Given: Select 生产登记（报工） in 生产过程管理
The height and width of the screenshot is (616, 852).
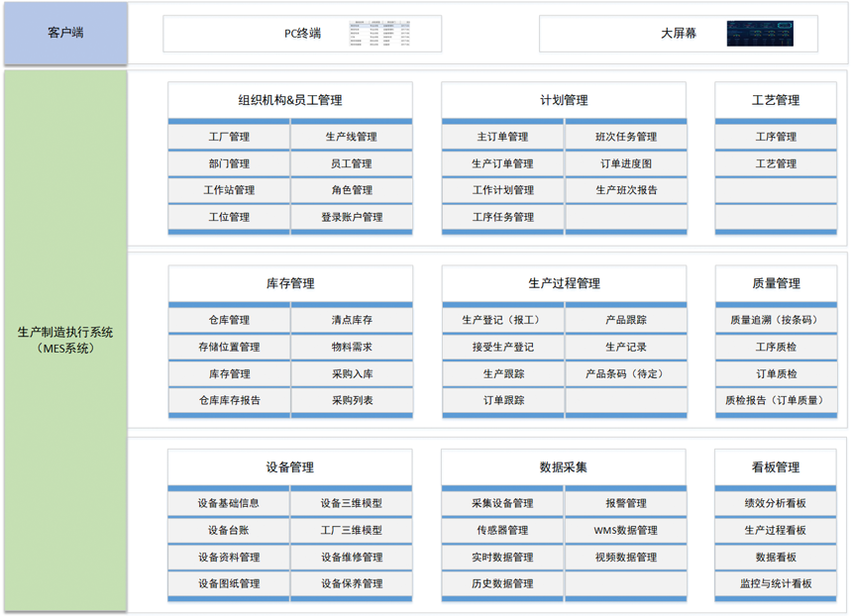Looking at the screenshot, I should point(500,320).
